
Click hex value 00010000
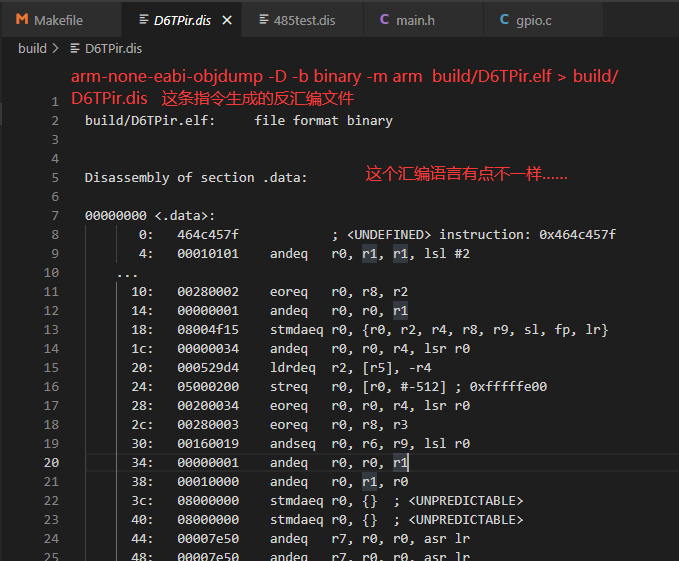(208, 482)
